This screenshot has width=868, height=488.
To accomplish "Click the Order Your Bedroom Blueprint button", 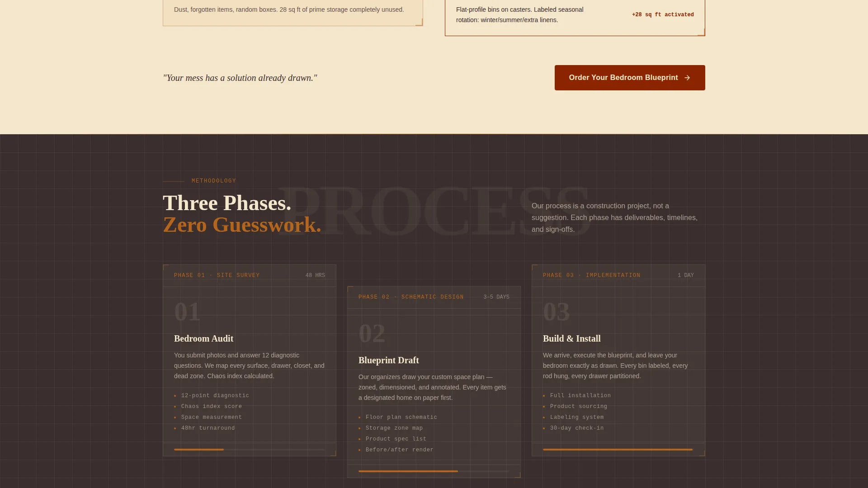I will (630, 78).
